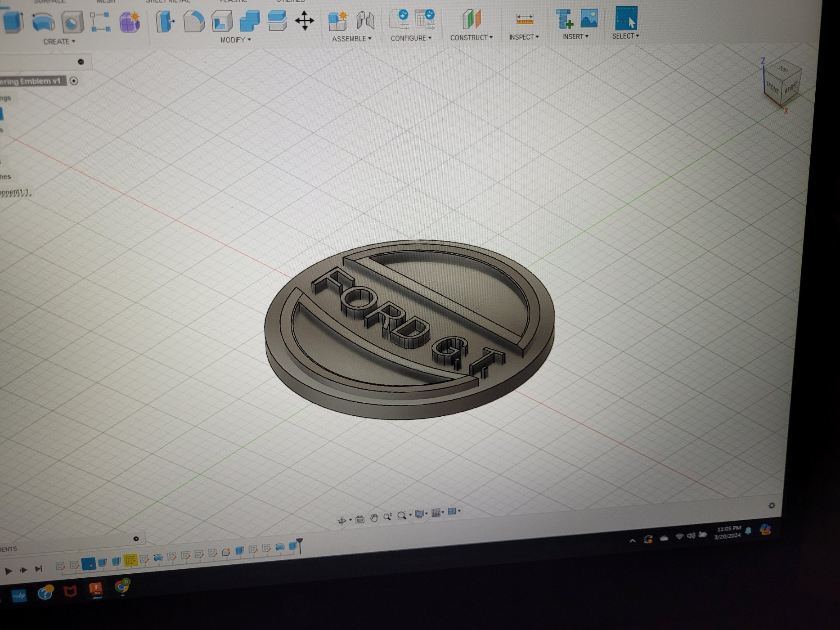
Task: Open the Viewports layout menu
Action: (452, 511)
